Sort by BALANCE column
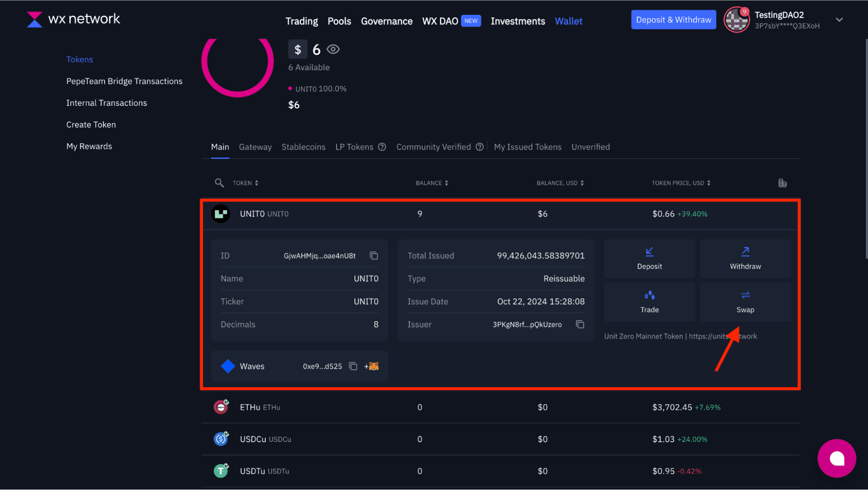868x490 pixels. 432,183
